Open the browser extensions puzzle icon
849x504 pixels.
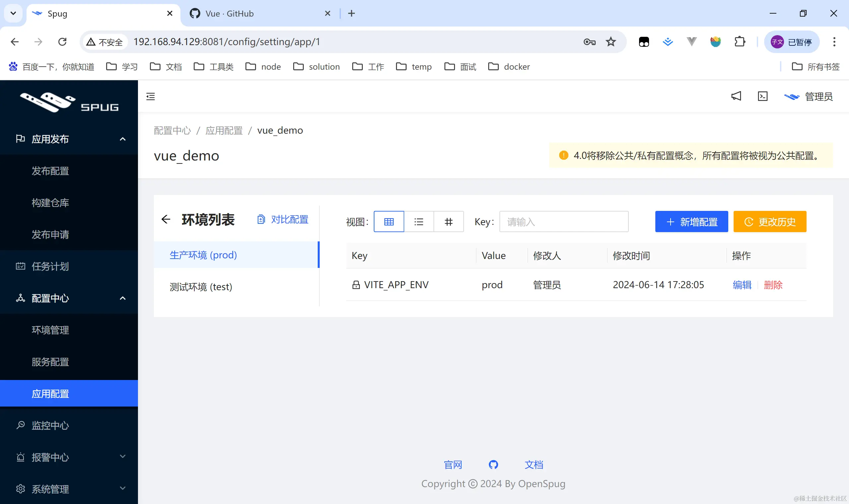tap(739, 42)
